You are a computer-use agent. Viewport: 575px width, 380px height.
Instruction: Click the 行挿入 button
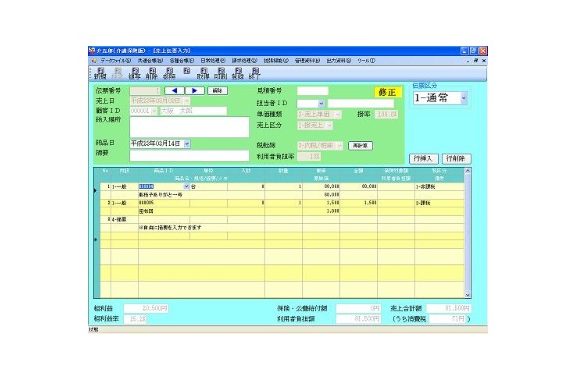point(424,159)
